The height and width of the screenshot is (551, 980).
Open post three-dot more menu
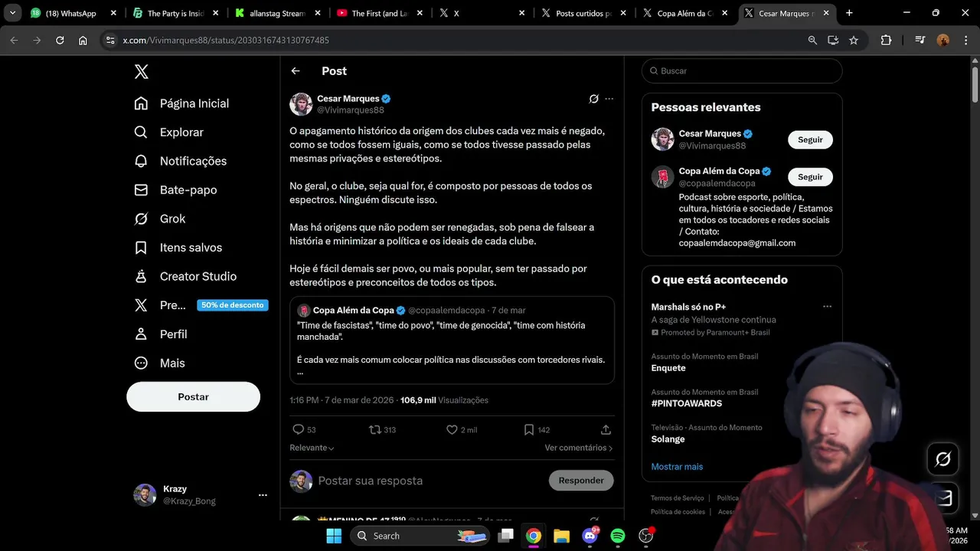click(x=609, y=99)
